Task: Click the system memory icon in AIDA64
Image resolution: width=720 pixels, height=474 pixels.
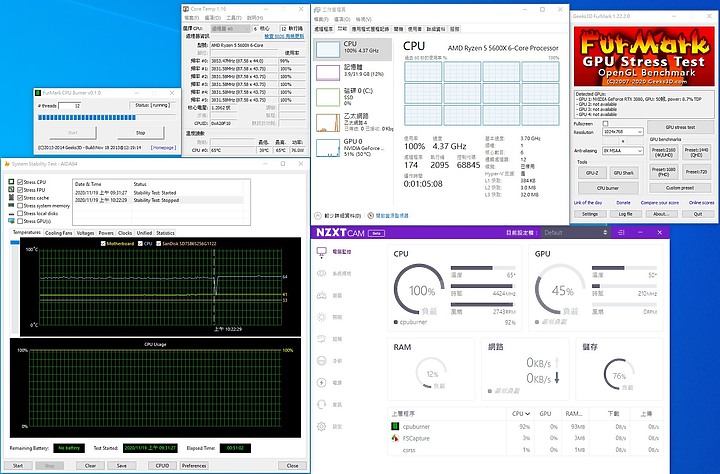Action: point(11,205)
